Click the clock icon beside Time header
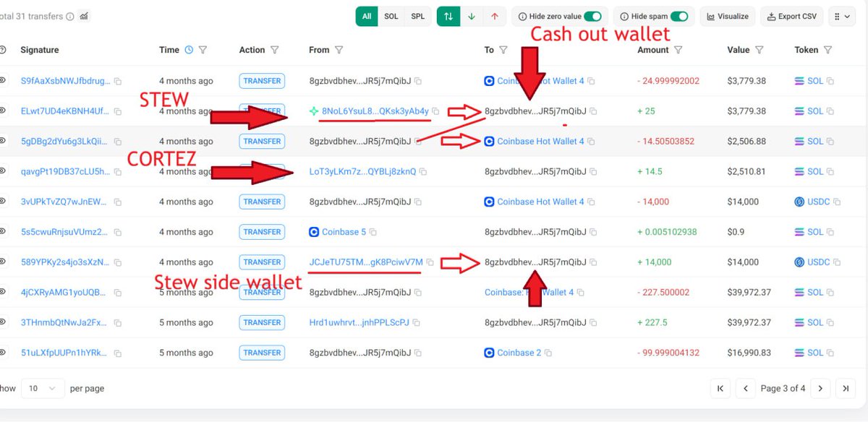Viewport: 868px width, 422px height. pyautogui.click(x=189, y=50)
